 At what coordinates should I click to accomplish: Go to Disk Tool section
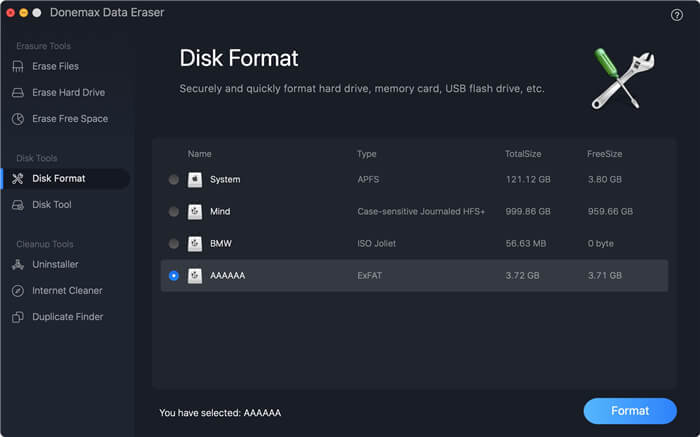52,205
